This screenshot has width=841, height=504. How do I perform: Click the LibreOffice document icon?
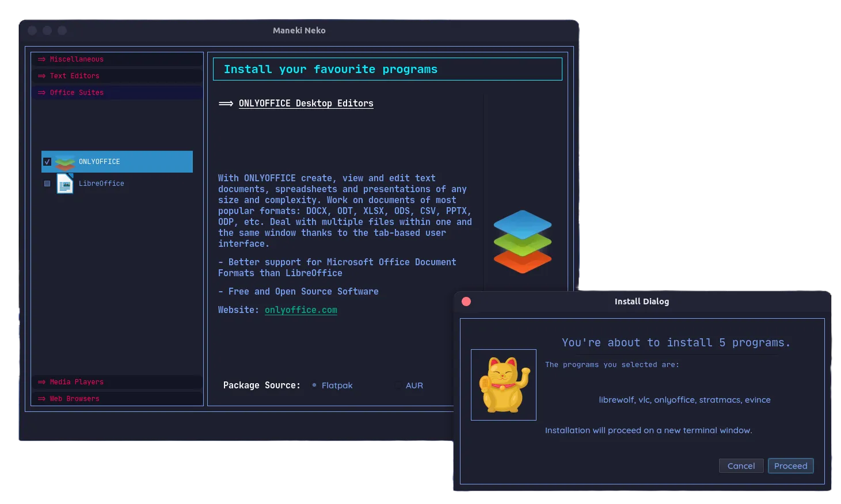point(64,183)
